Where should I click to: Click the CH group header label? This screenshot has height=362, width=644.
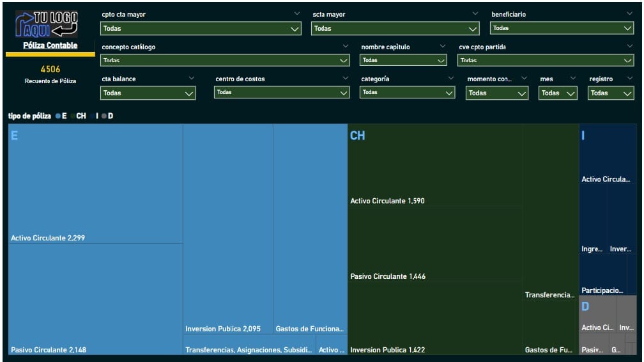pyautogui.click(x=357, y=136)
